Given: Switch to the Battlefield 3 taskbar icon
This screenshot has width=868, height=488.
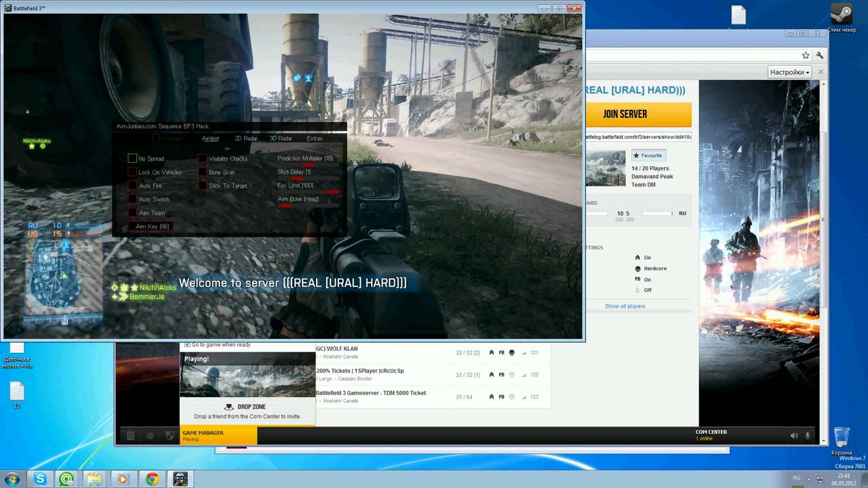Looking at the screenshot, I should coord(180,479).
